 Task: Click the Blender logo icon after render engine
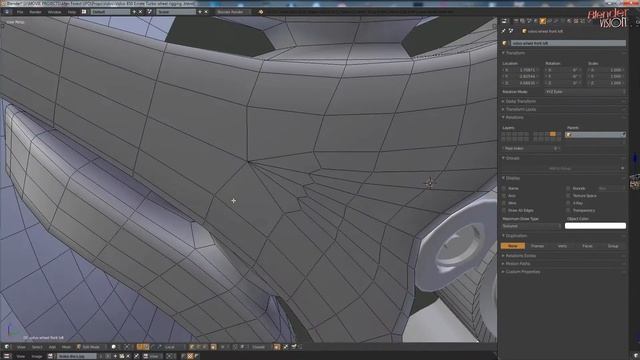coord(261,12)
